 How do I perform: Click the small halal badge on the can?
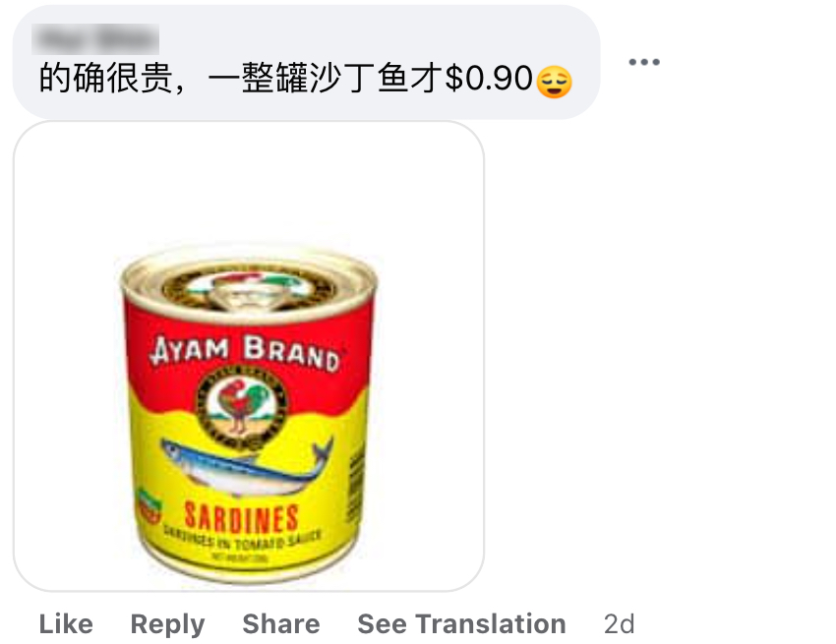click(149, 504)
